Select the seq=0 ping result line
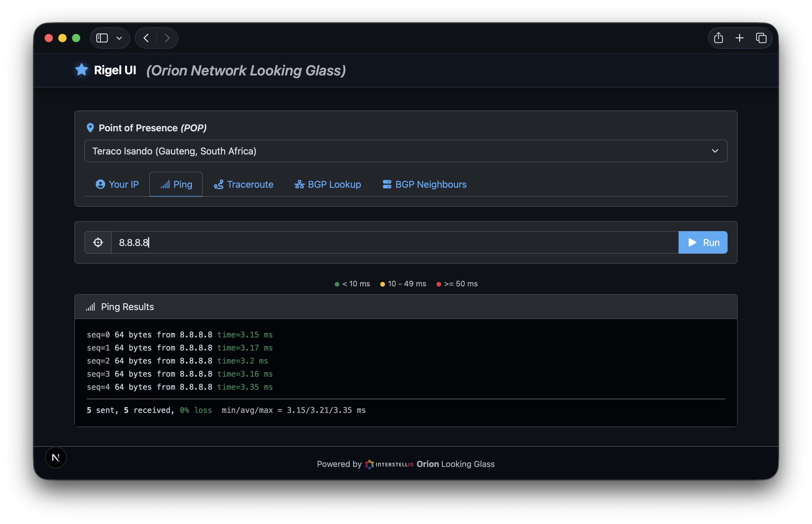The width and height of the screenshot is (812, 524). point(180,335)
